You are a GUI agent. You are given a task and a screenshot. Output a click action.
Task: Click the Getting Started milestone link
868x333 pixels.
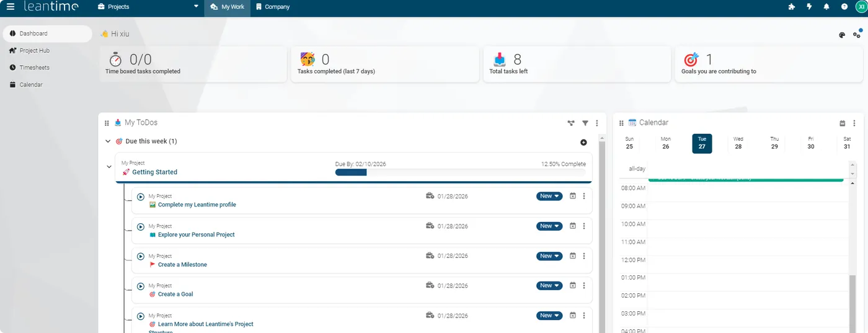pyautogui.click(x=154, y=172)
